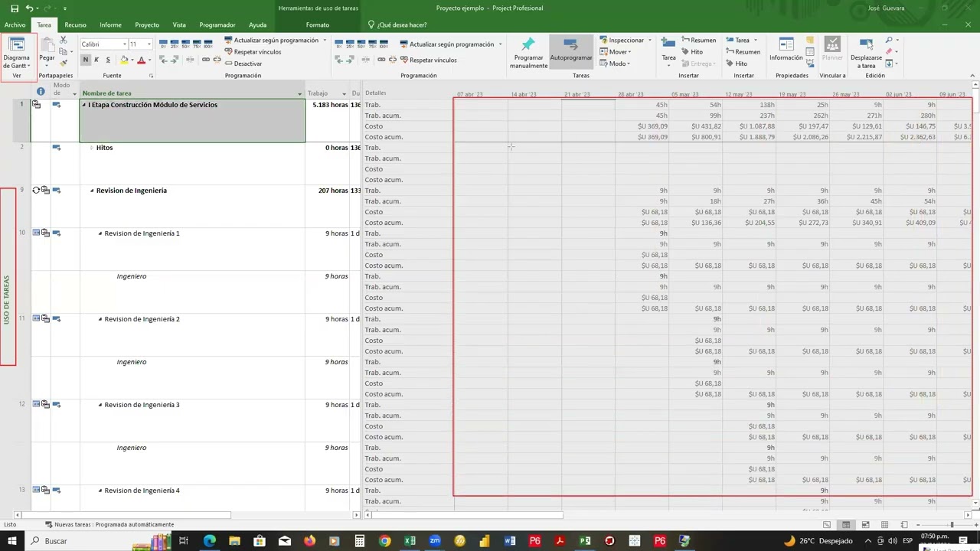980x551 pixels.
Task: Open Excel from the taskbar
Action: pos(410,541)
